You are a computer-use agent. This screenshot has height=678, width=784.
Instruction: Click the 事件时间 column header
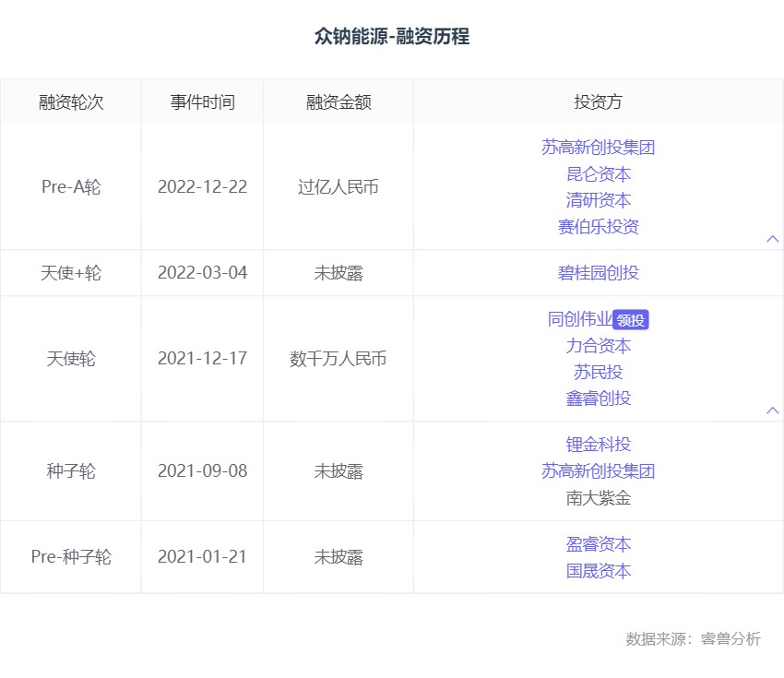click(203, 102)
